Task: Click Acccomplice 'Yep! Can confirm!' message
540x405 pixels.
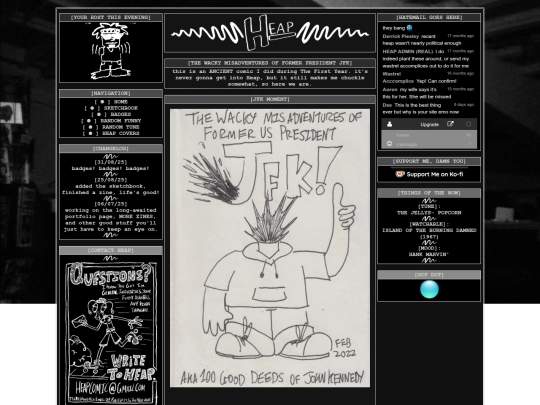Action: [419, 81]
